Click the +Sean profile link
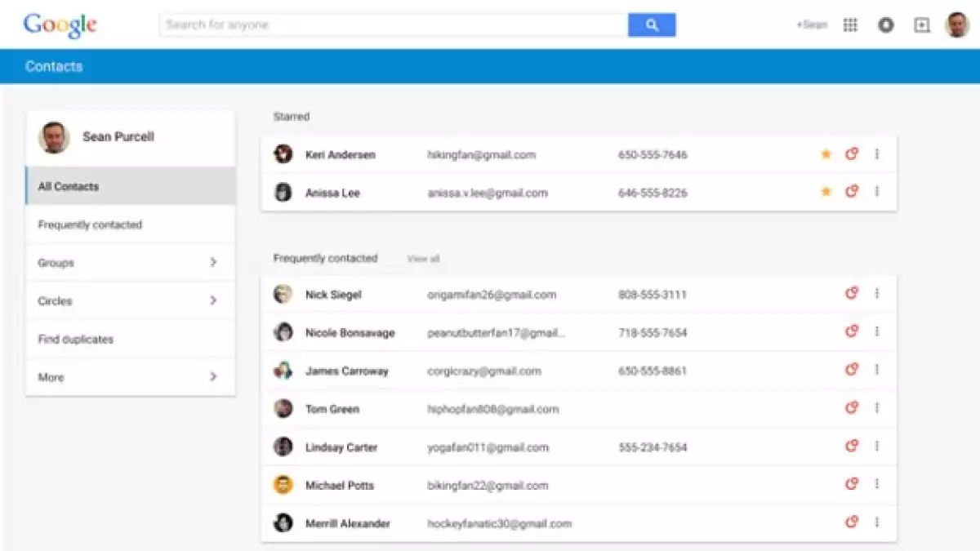This screenshot has width=980, height=551. [812, 25]
